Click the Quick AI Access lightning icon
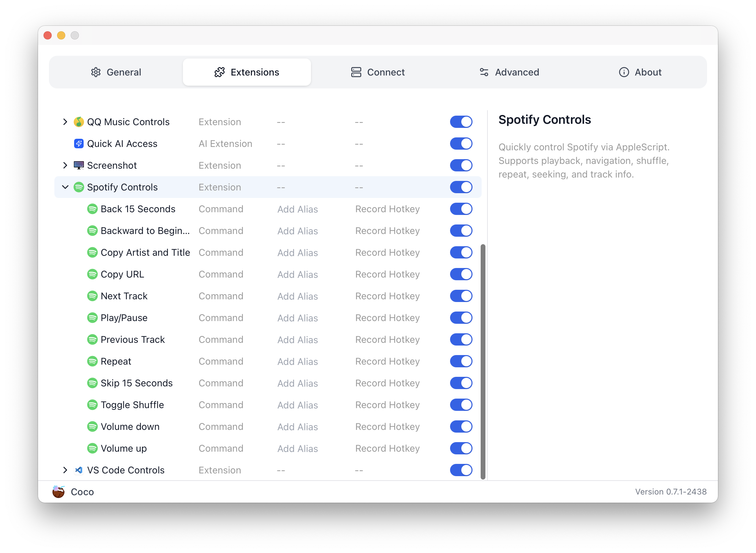This screenshot has width=756, height=553. (79, 144)
